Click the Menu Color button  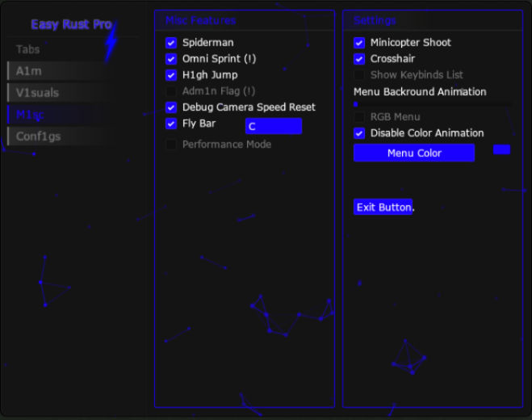(x=413, y=153)
